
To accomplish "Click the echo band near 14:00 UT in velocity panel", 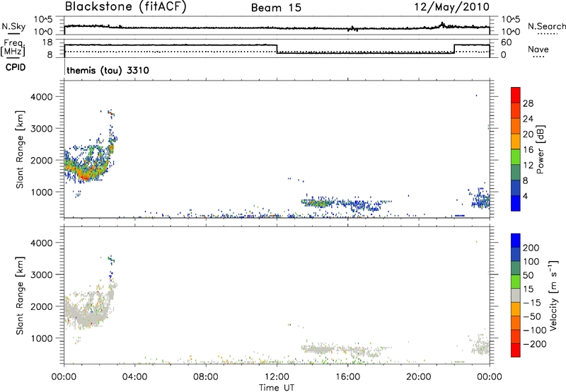I will pyautogui.click(x=318, y=349).
